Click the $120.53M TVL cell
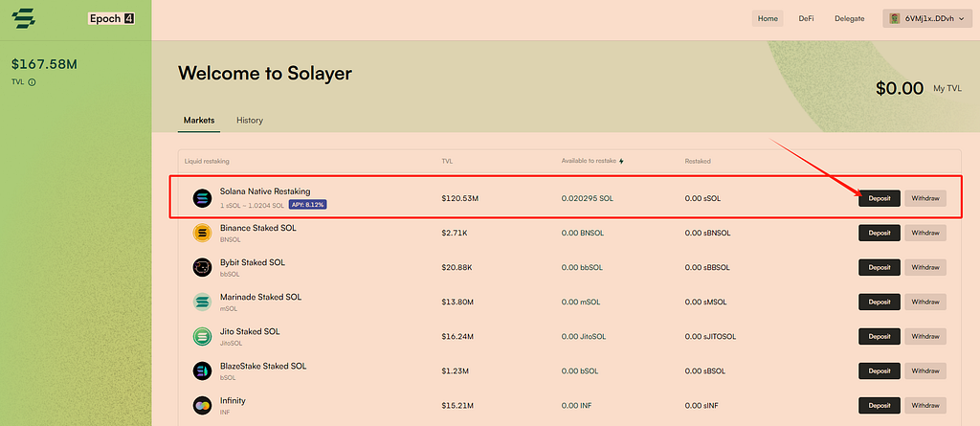980x426 pixels. tap(460, 198)
